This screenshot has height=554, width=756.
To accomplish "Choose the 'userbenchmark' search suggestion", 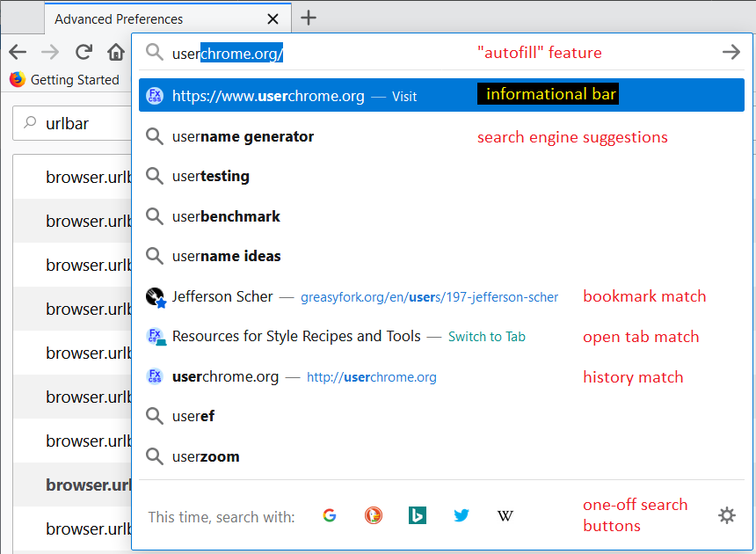I will pyautogui.click(x=441, y=216).
